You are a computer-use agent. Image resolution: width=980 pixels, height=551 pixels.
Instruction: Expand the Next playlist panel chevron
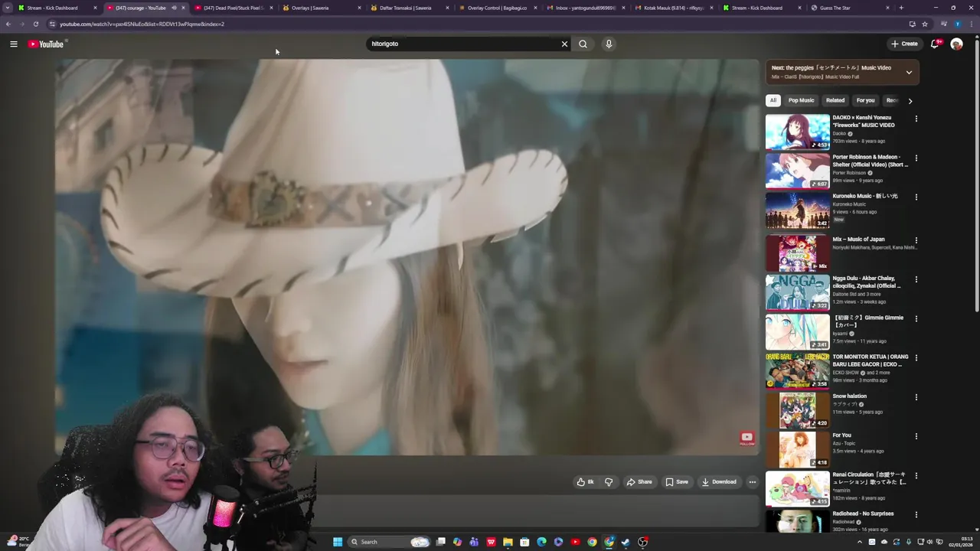click(909, 73)
